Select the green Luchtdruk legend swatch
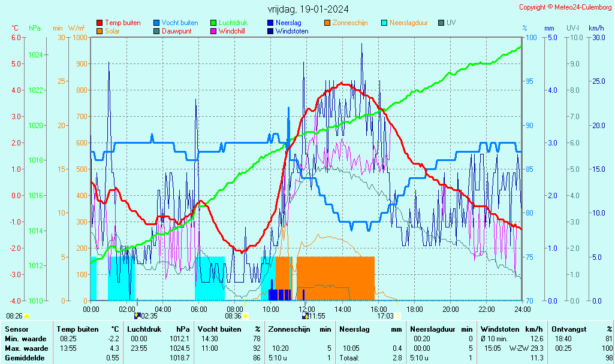The width and height of the screenshot is (615, 364). click(x=213, y=23)
